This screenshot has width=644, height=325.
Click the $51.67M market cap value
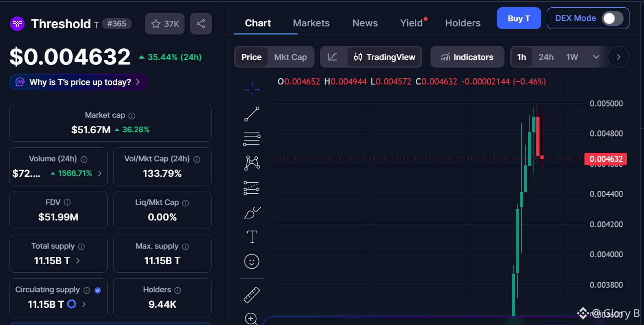click(x=91, y=130)
